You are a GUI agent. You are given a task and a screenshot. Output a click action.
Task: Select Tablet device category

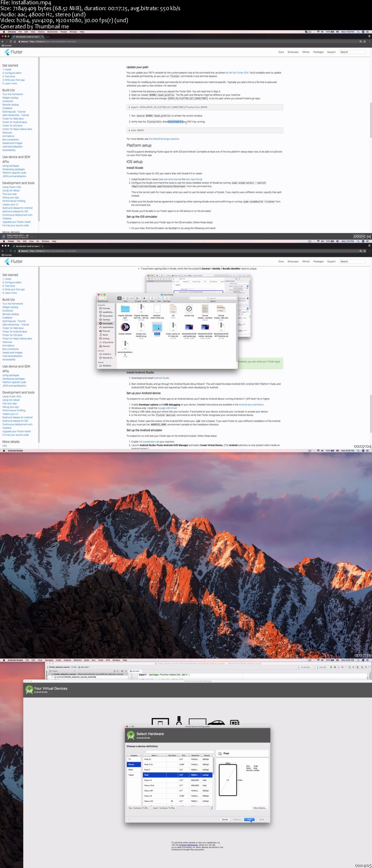[x=134, y=775]
